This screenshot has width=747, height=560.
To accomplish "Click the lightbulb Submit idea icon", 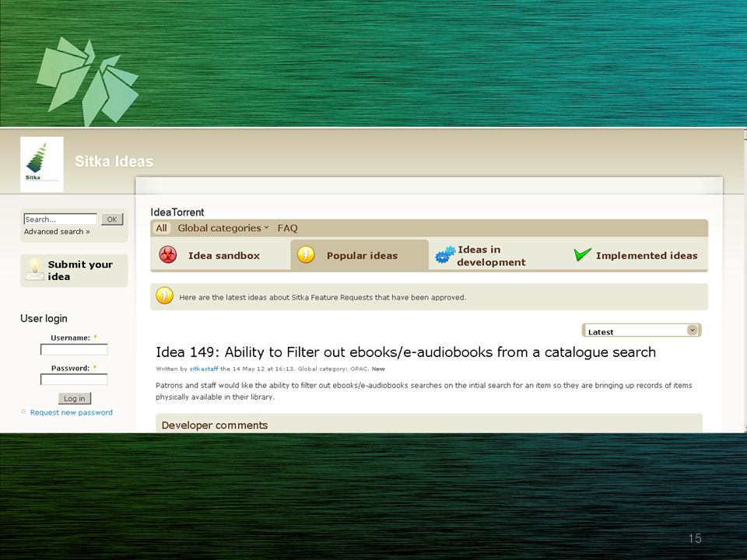I will pos(35,269).
